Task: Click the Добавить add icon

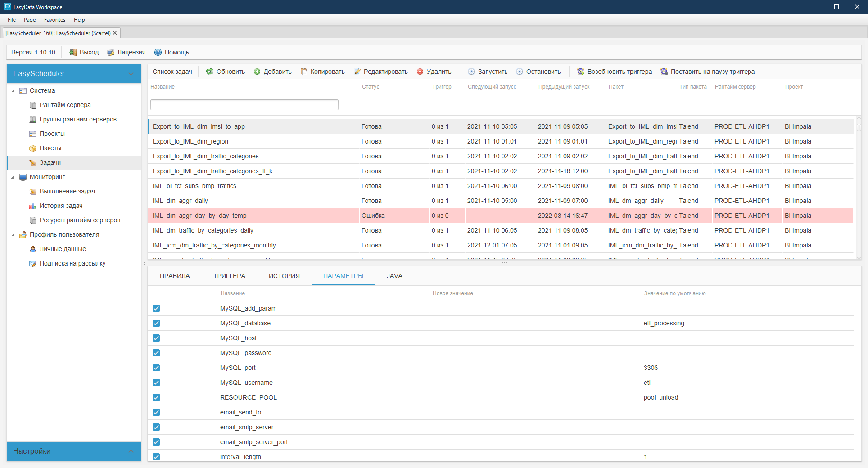Action: click(x=257, y=72)
